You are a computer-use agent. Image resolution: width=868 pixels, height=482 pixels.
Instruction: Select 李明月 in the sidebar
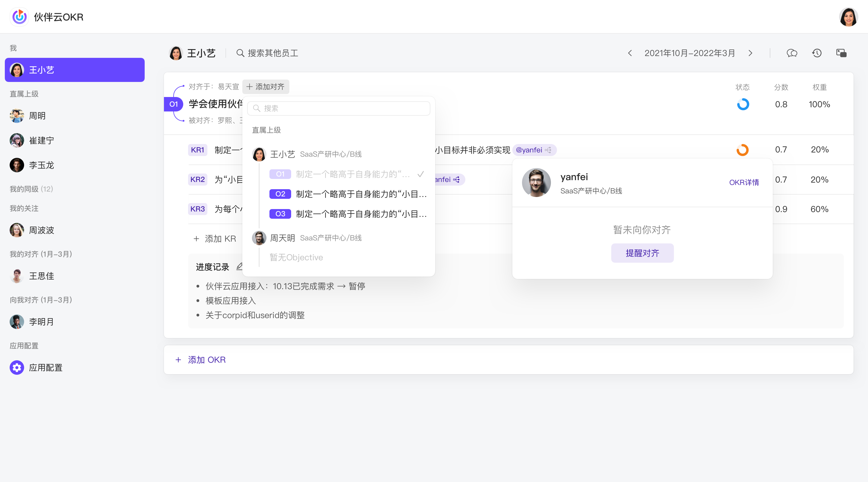(x=41, y=322)
